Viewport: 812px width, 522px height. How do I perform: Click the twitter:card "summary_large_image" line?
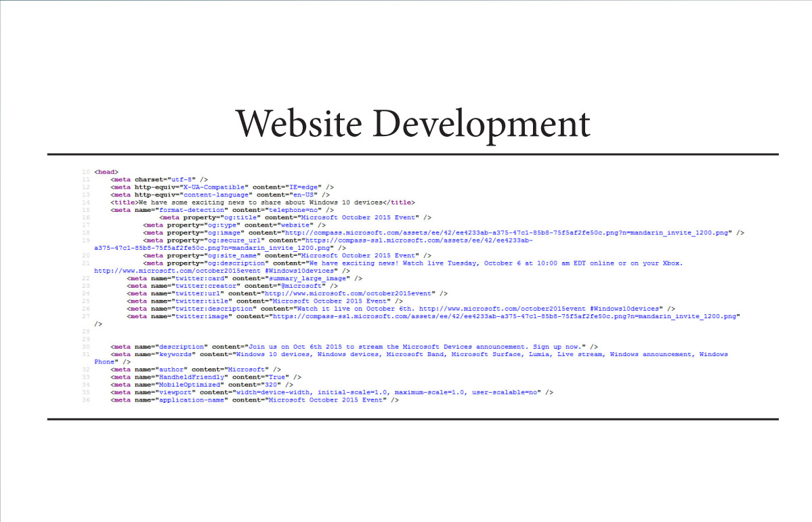click(244, 278)
